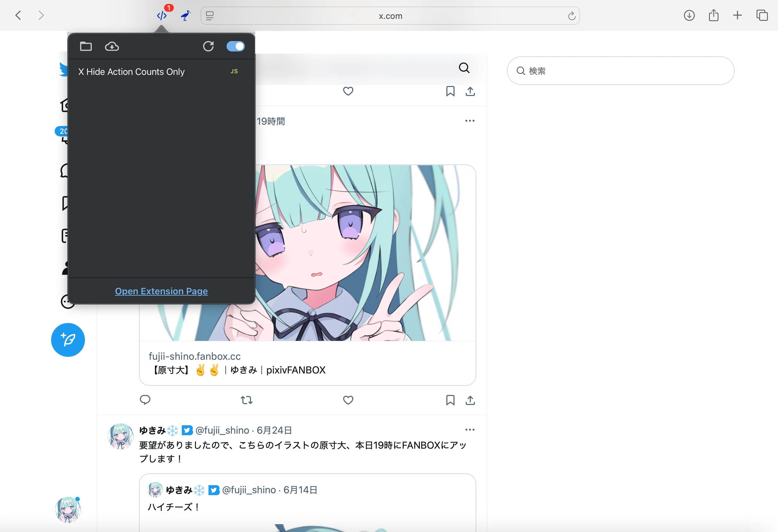Toggle the X Hide Action Counts Only script
The width and height of the screenshot is (778, 532).
pos(161,72)
